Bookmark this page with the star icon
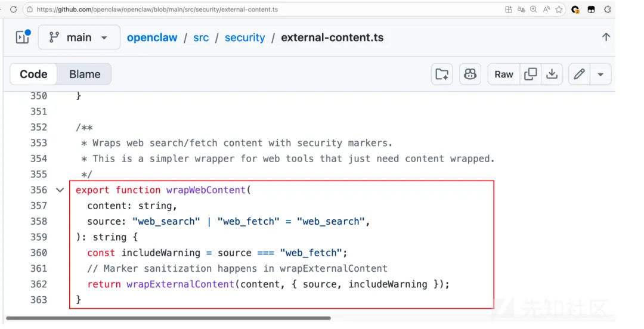The height and width of the screenshot is (329, 644). point(559,10)
